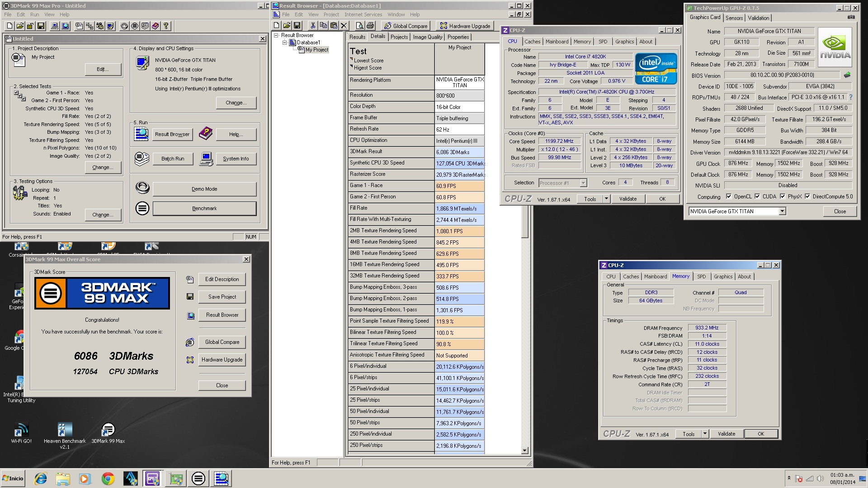The image size is (868, 488).
Task: Click Change button under Selected Tests
Action: (103, 167)
